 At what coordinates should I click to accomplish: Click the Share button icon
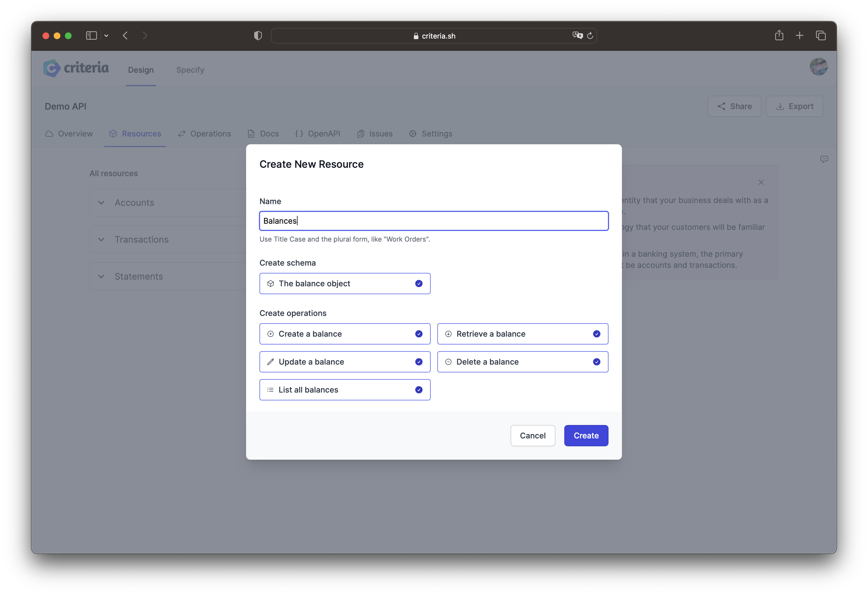click(721, 105)
